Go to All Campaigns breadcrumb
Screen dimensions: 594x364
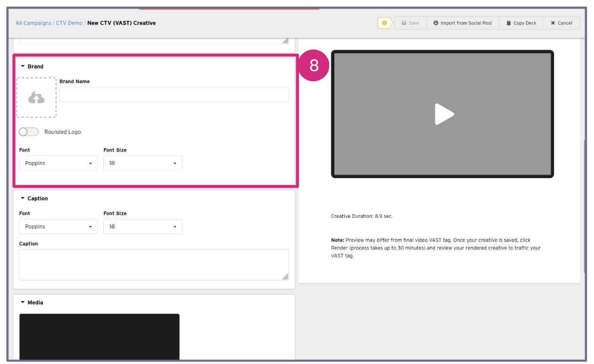[x=33, y=23]
